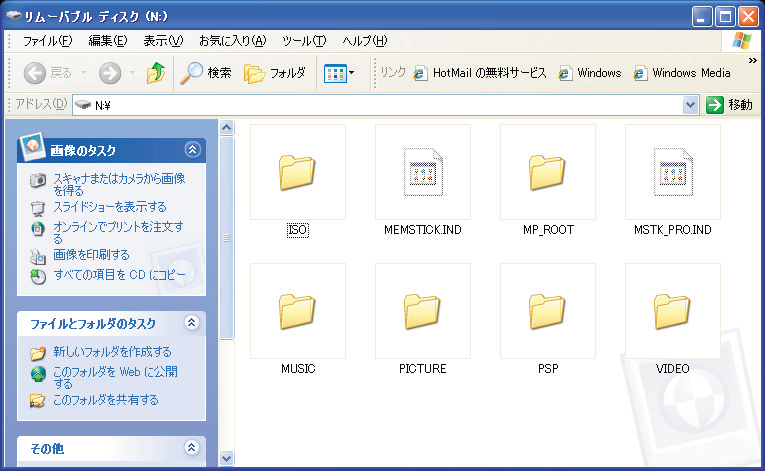Collapse the ファイルとフォルダのタスク panel
The width and height of the screenshot is (765, 471).
pos(191,323)
